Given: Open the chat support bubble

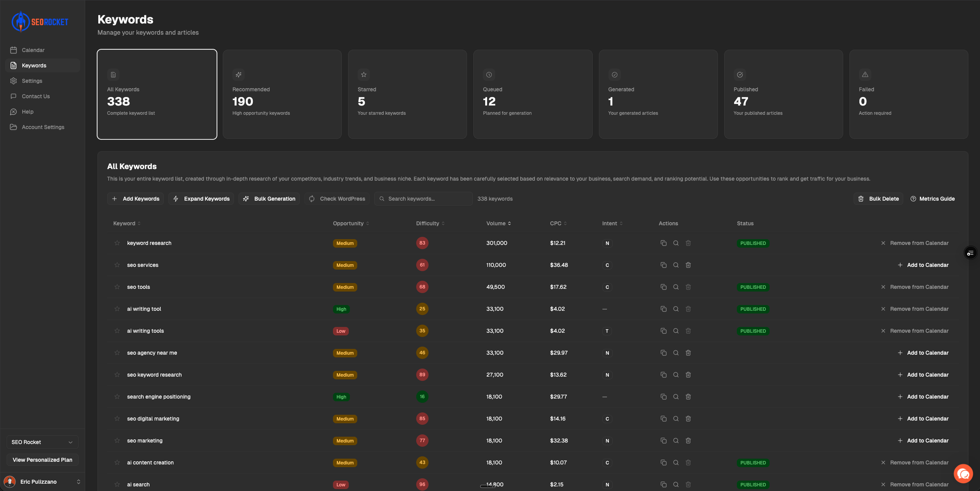Looking at the screenshot, I should [963, 473].
